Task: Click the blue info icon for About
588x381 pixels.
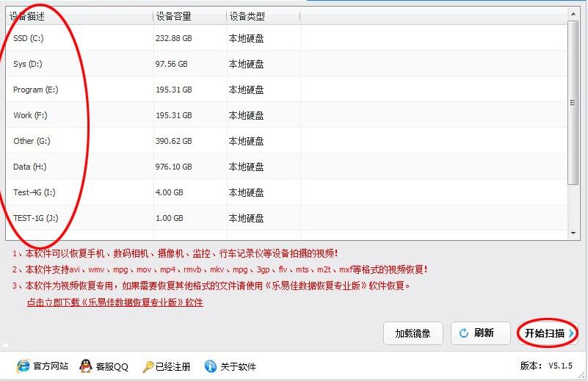Action: 211,366
